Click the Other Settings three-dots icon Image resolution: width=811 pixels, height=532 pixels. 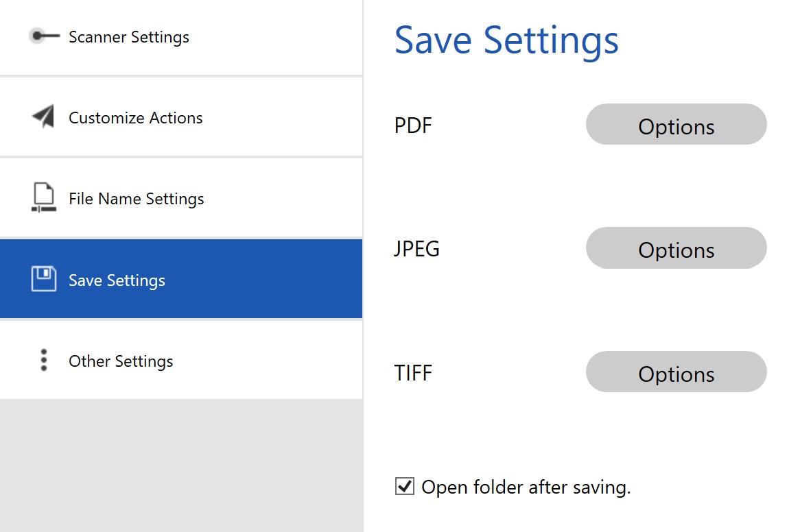pos(44,360)
